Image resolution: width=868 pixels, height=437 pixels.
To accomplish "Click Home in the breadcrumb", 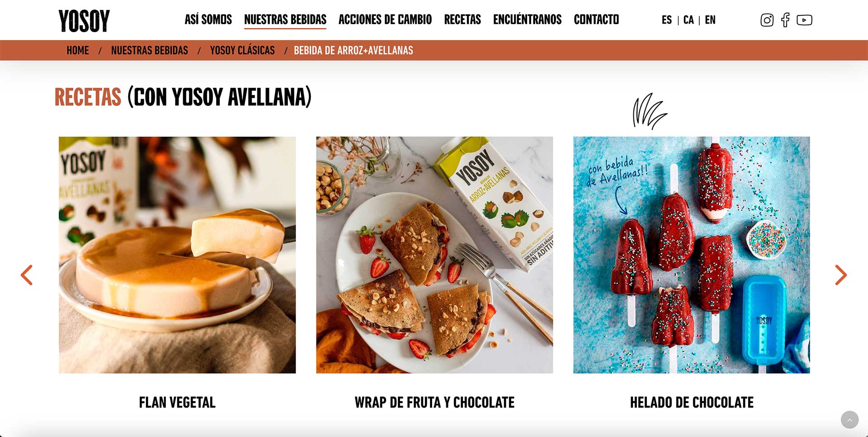I will click(x=78, y=50).
